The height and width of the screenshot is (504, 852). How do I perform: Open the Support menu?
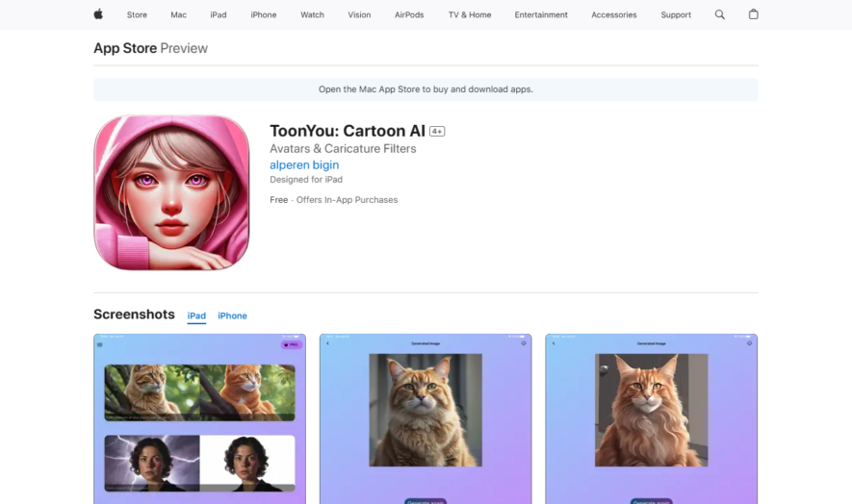[676, 14]
